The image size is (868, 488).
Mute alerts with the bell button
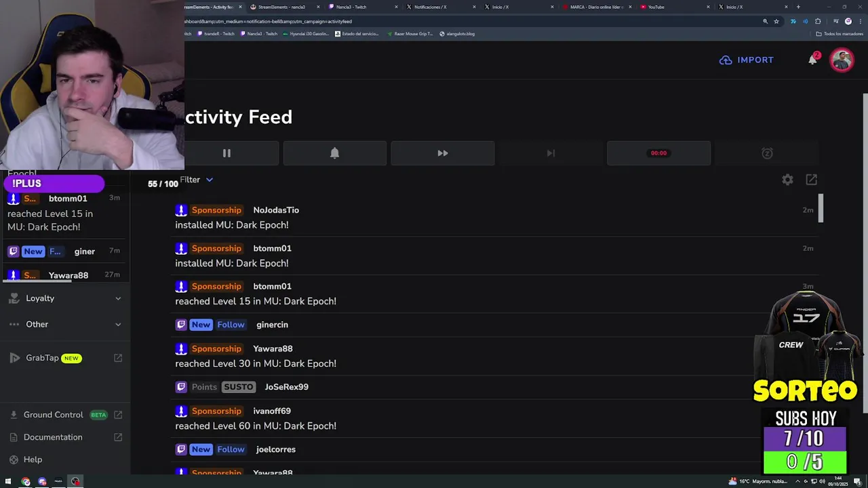(x=334, y=153)
